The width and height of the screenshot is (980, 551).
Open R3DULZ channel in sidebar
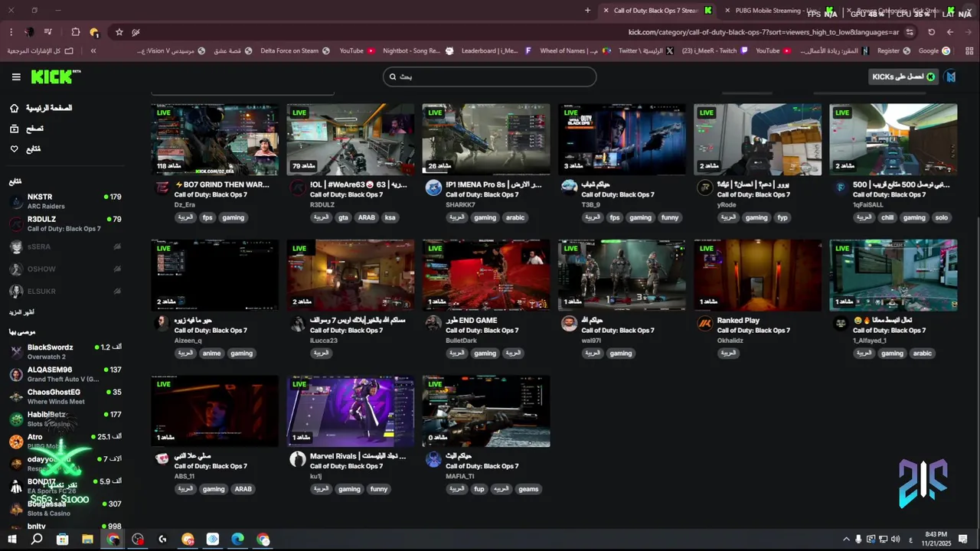65,223
